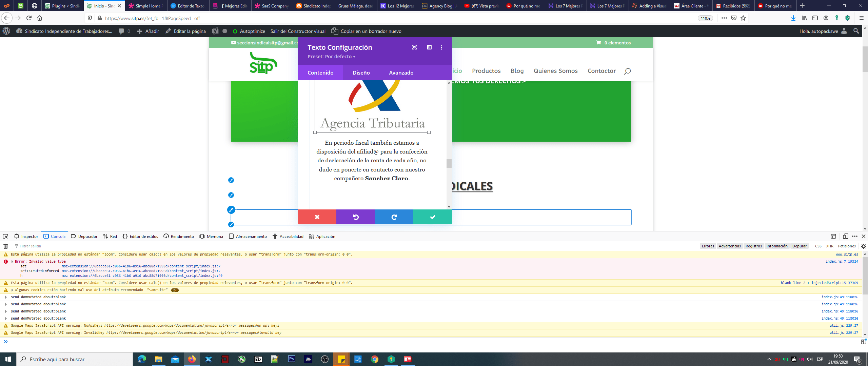Toggle the Advertencias console filter
Screen dimensions: 868x366
[x=729, y=246]
